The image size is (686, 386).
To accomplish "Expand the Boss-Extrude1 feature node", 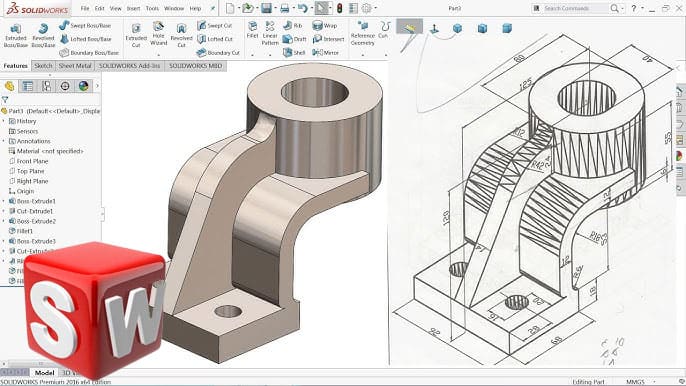I will [x=4, y=201].
